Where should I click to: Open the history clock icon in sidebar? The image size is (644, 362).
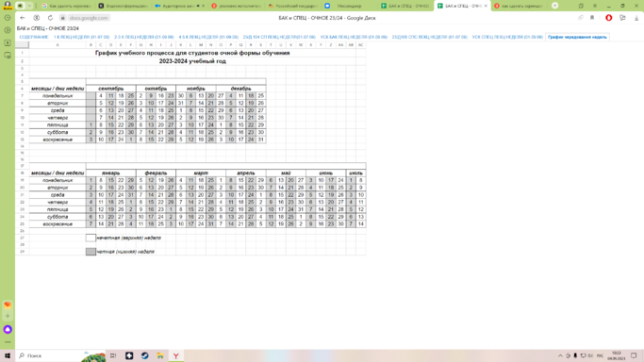[8, 18]
